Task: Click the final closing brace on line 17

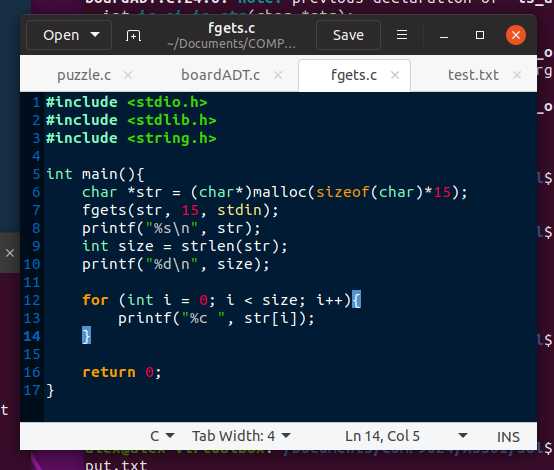Action: (x=50, y=391)
